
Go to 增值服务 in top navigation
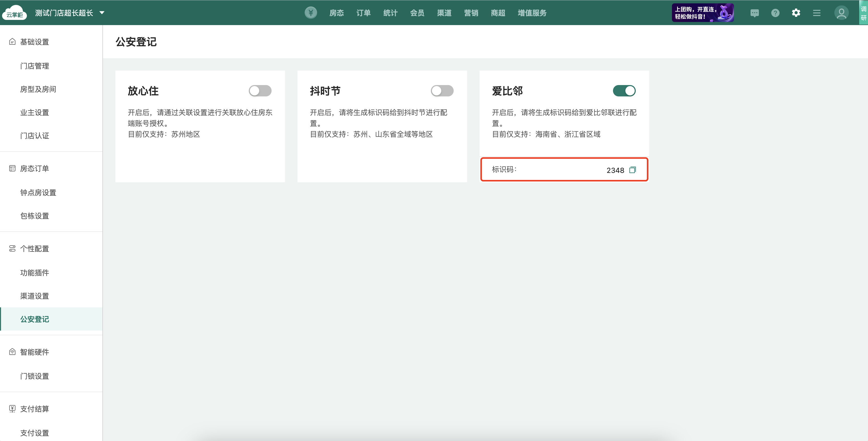[x=532, y=13]
